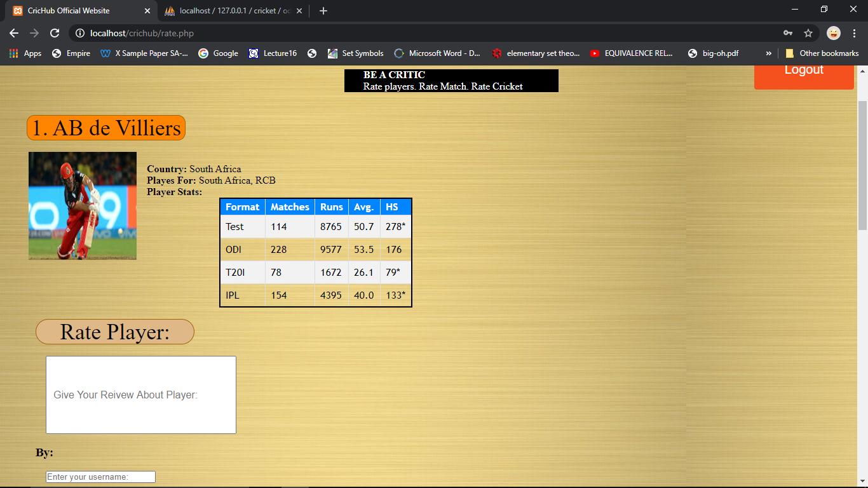This screenshot has height=488, width=868.
Task: Switch to the localhost phpMyAdmin tab
Action: click(232, 11)
